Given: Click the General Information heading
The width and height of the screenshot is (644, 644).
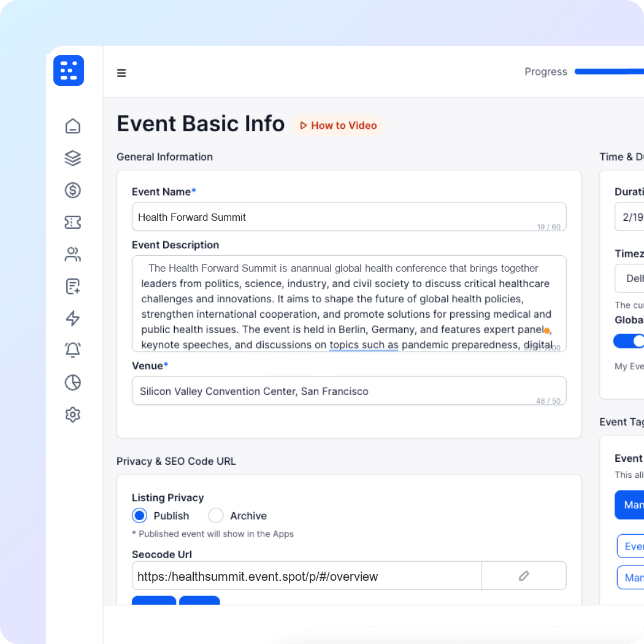Looking at the screenshot, I should coord(165,157).
